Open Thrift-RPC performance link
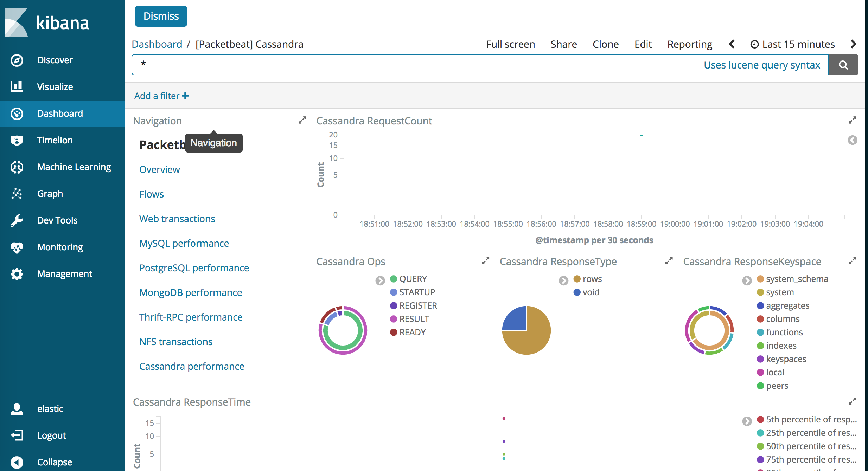 pos(191,317)
